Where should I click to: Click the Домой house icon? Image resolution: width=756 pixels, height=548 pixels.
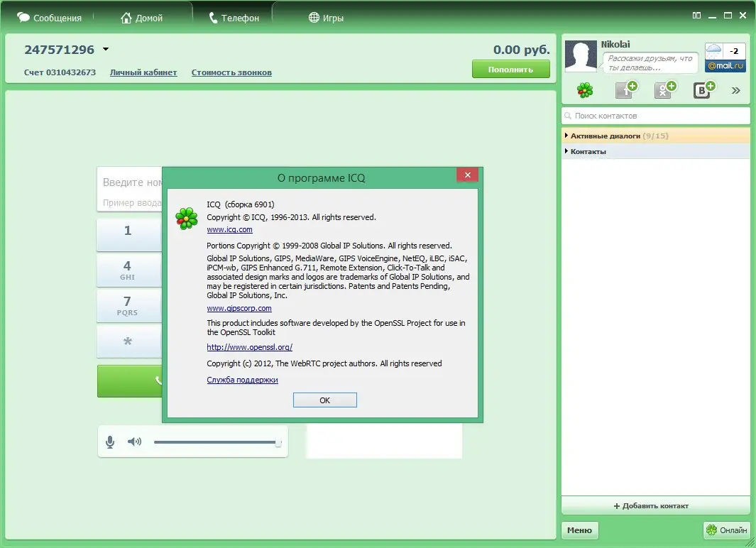tap(126, 18)
